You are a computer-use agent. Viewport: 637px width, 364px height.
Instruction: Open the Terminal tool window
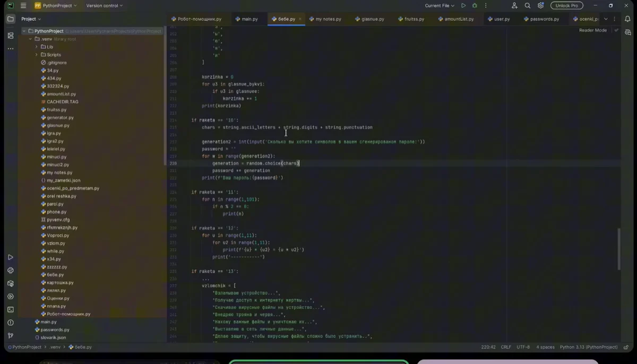(11, 309)
